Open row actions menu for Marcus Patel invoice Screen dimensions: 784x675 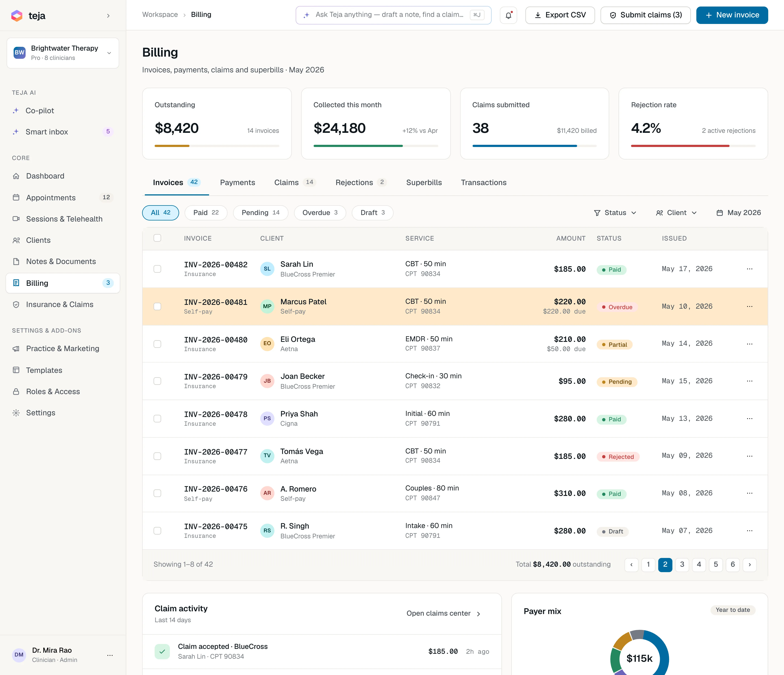click(749, 306)
